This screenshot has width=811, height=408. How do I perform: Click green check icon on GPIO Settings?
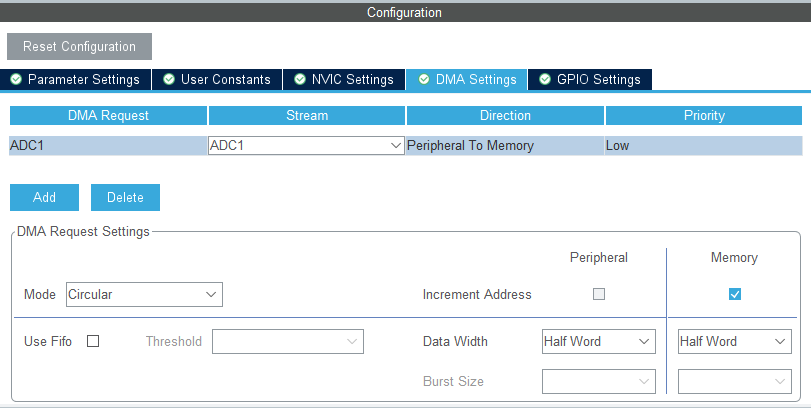pos(545,79)
